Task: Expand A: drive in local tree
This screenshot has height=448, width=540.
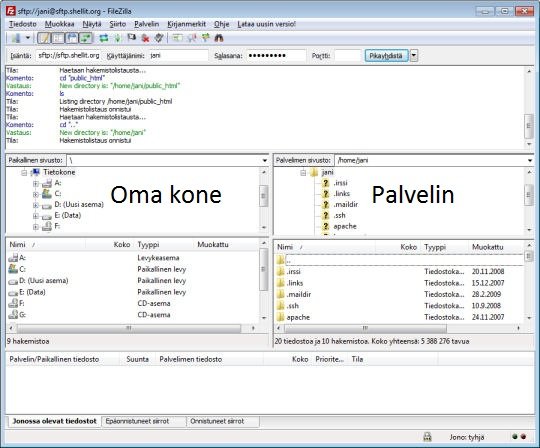Action: pos(35,184)
